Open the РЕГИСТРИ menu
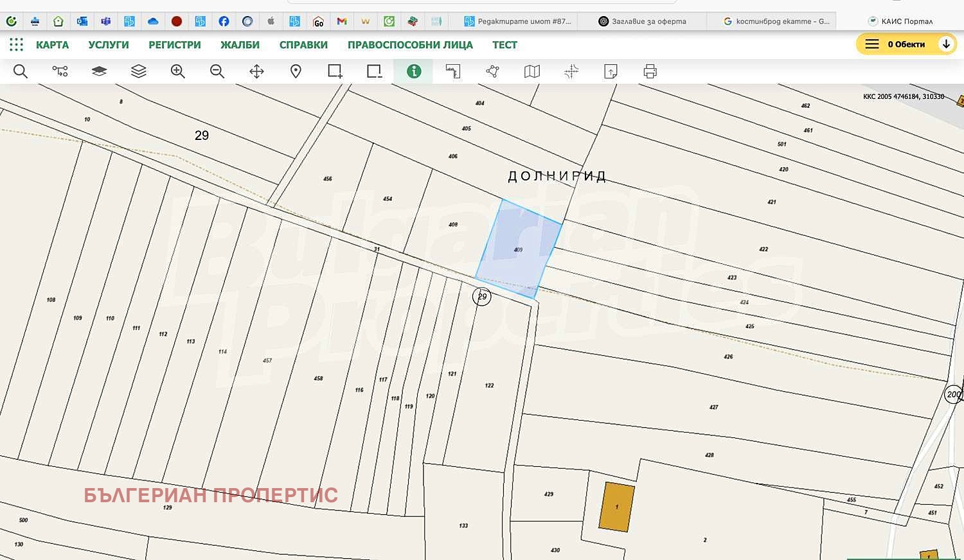 tap(174, 45)
